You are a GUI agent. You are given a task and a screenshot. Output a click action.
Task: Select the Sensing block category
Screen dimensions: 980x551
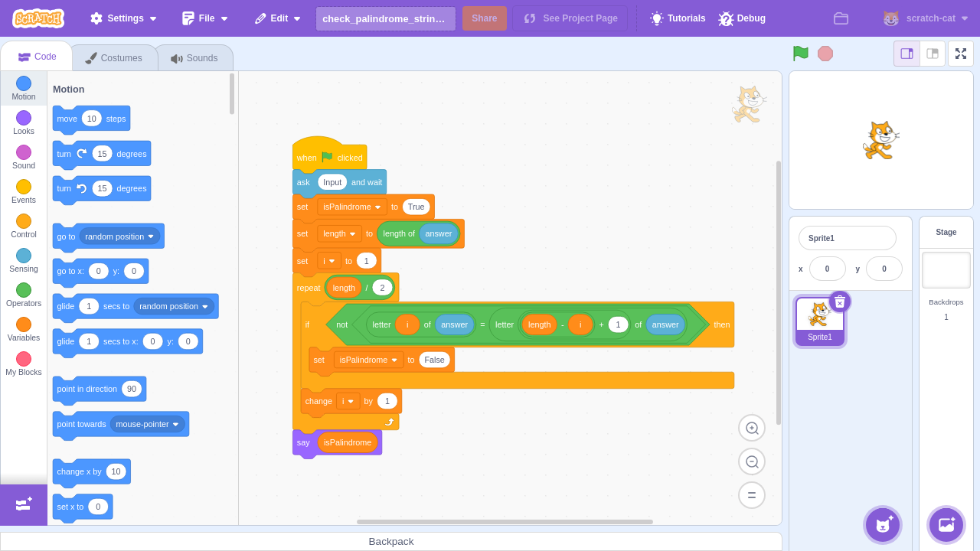(x=24, y=260)
